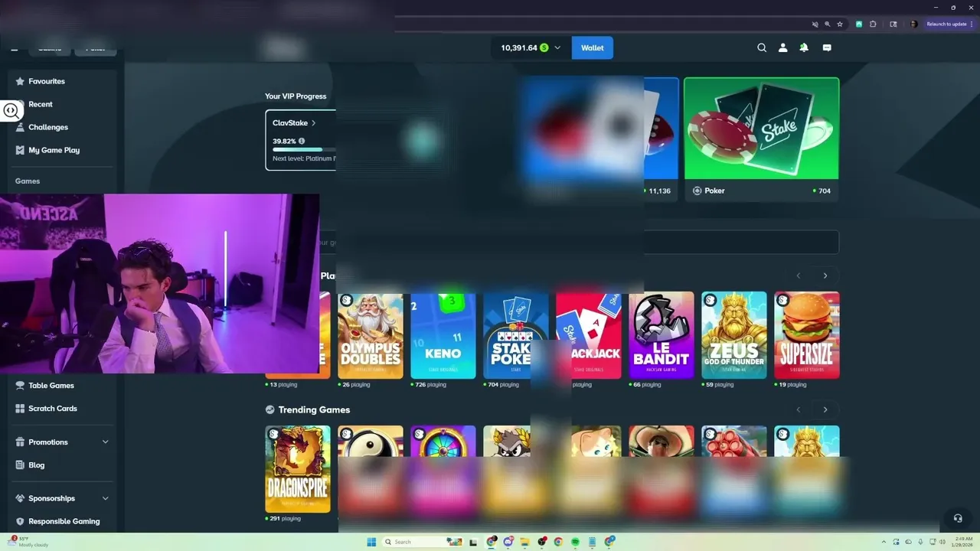The image size is (980, 551).
Task: Open the Stake Poker game tile
Action: [516, 335]
